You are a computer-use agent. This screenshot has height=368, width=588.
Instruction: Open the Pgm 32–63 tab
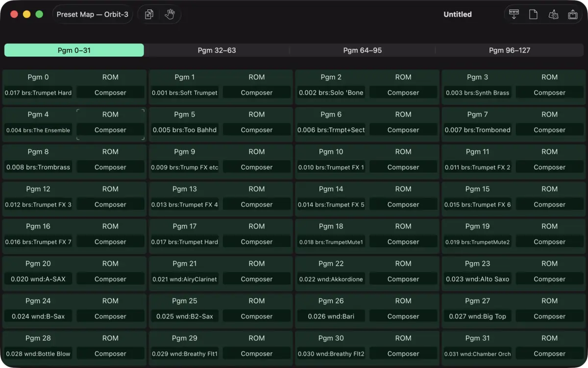point(217,50)
